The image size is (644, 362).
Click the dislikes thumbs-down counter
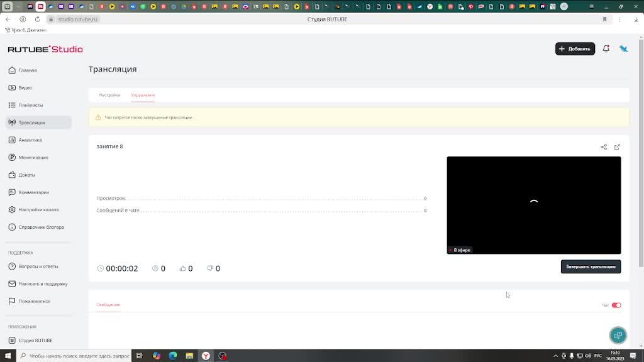[x=214, y=268]
